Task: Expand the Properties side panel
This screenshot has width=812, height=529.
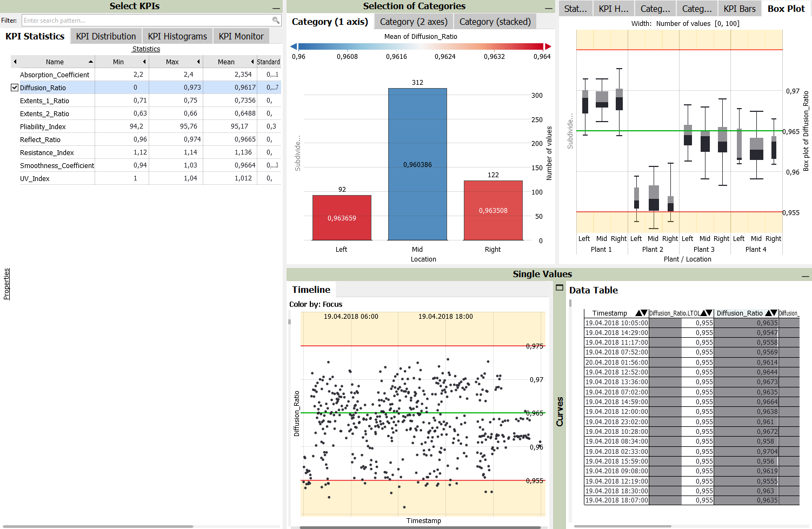Action: [6, 284]
